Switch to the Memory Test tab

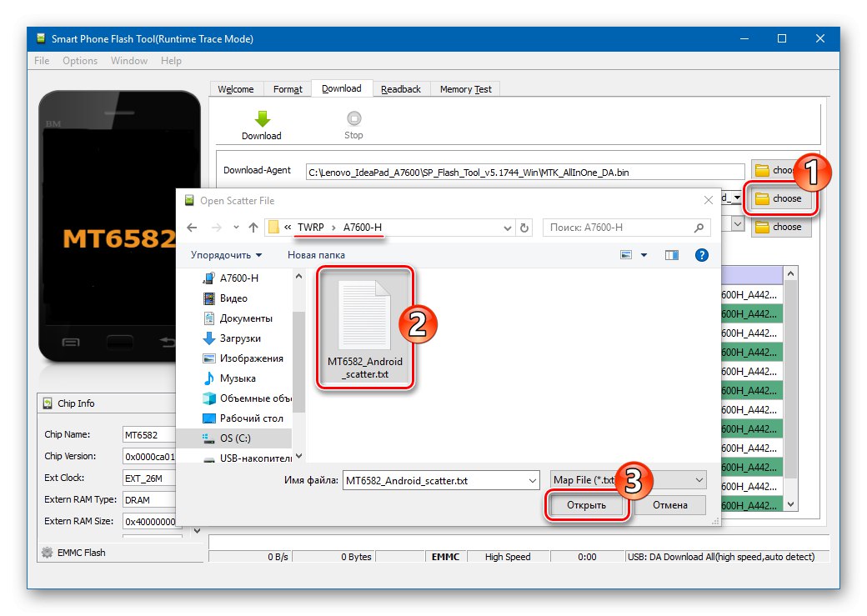(x=465, y=89)
